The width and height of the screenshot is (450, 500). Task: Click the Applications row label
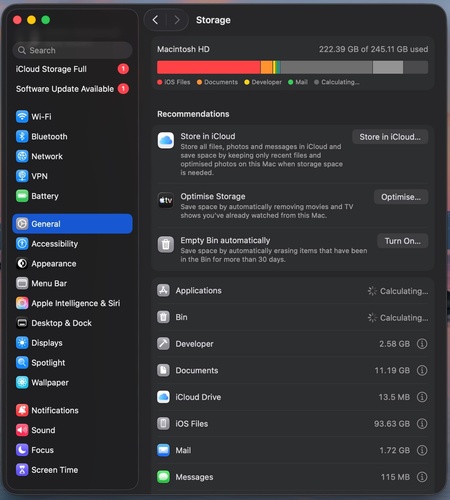199,291
